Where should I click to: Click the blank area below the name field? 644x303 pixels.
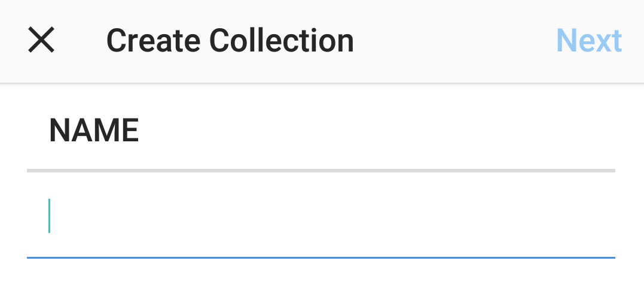321,281
